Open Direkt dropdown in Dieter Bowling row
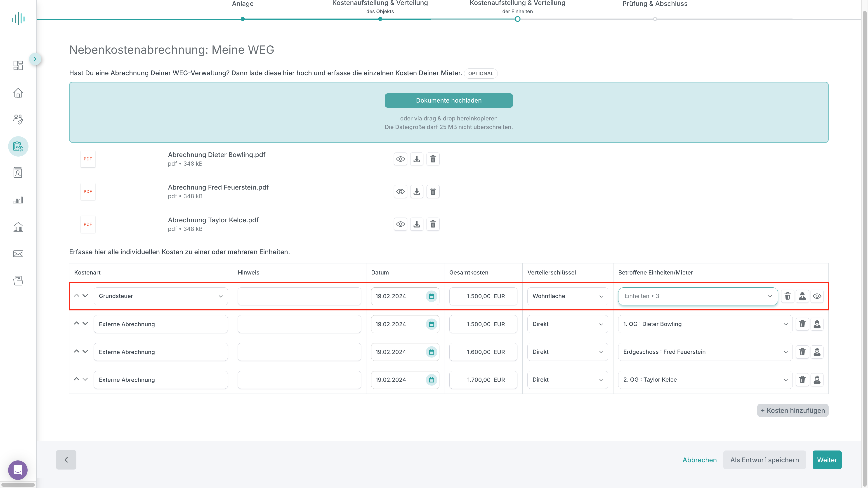The width and height of the screenshot is (868, 488). tap(567, 324)
